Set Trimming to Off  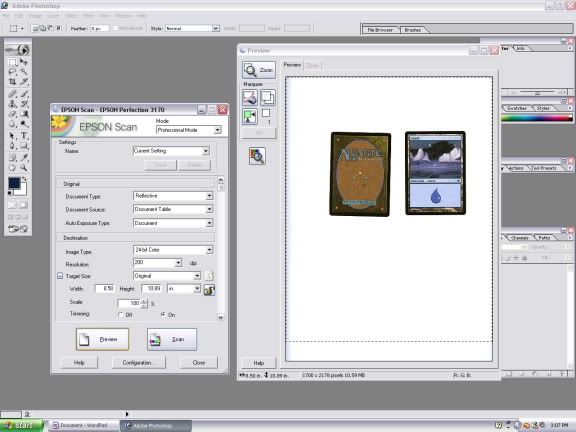pos(120,315)
